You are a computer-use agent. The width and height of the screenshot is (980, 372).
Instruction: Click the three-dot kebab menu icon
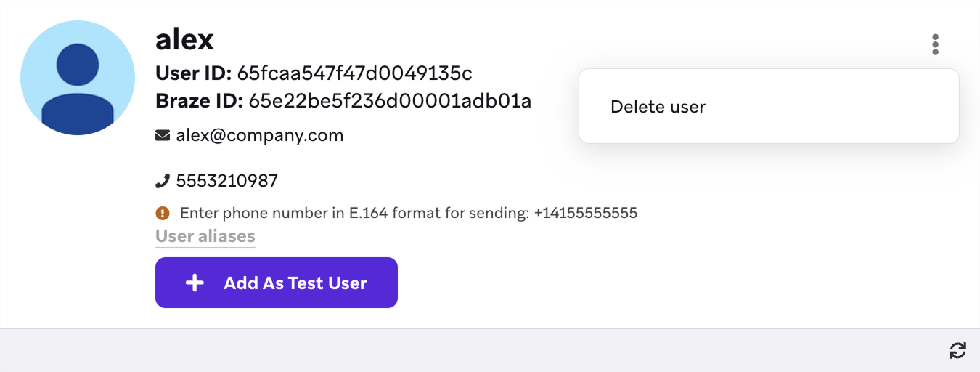pyautogui.click(x=935, y=44)
